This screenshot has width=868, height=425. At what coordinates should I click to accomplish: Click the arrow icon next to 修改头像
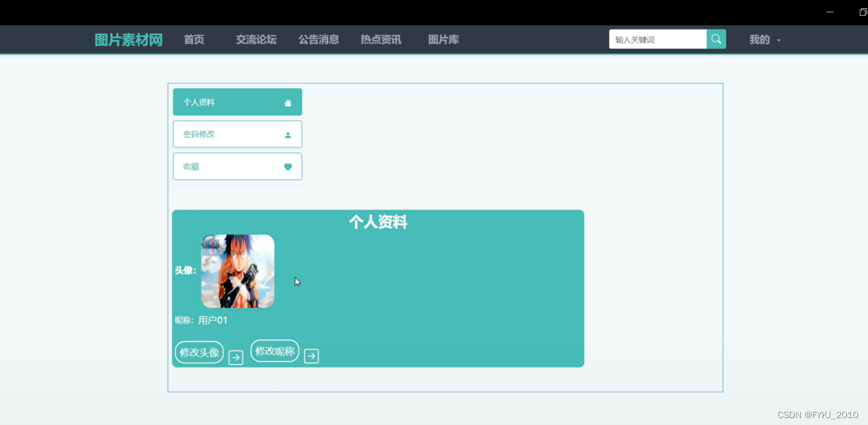click(x=236, y=358)
